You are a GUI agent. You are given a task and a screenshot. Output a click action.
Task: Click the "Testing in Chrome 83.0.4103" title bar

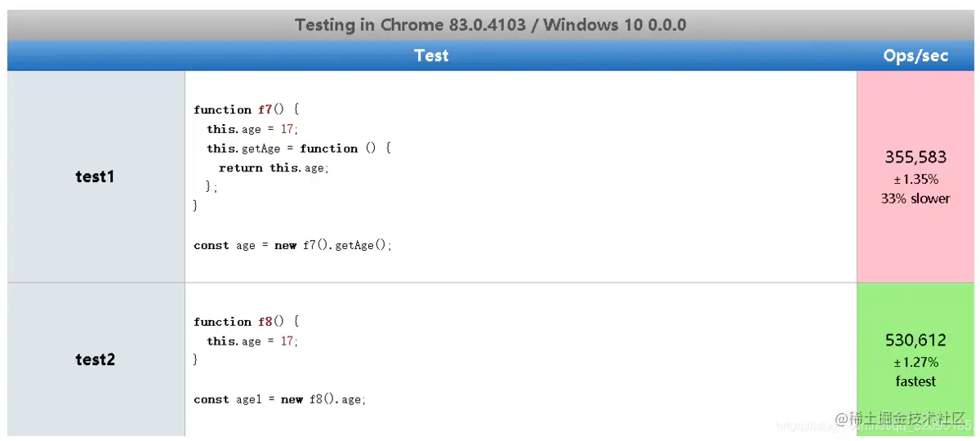pos(490,24)
